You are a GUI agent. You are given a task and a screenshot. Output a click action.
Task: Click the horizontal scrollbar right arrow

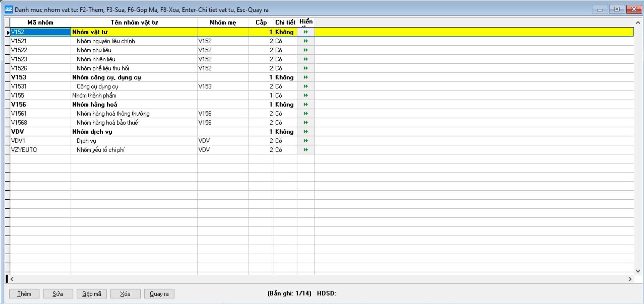coord(630,279)
